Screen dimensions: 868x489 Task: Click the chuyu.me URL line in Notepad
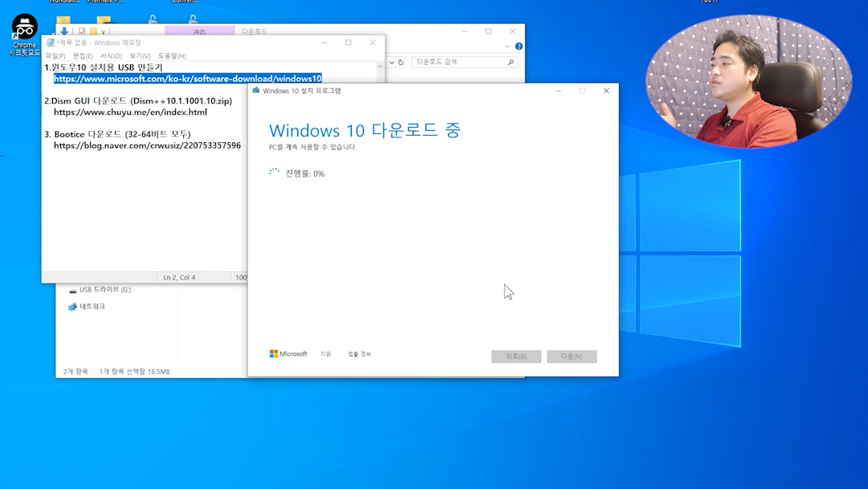pos(130,112)
